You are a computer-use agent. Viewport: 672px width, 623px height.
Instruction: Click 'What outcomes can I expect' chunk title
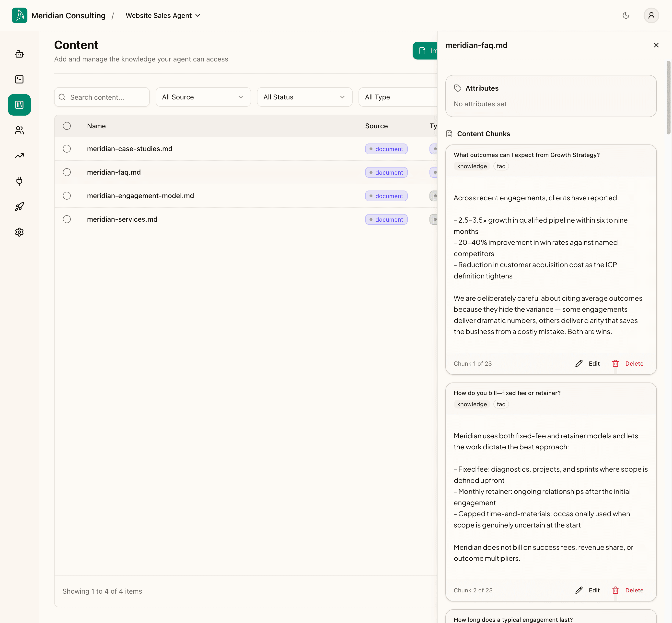click(526, 155)
